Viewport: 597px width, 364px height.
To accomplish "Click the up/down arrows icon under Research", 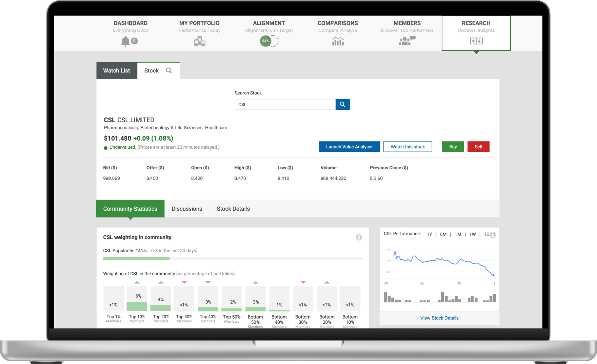I will coord(476,41).
